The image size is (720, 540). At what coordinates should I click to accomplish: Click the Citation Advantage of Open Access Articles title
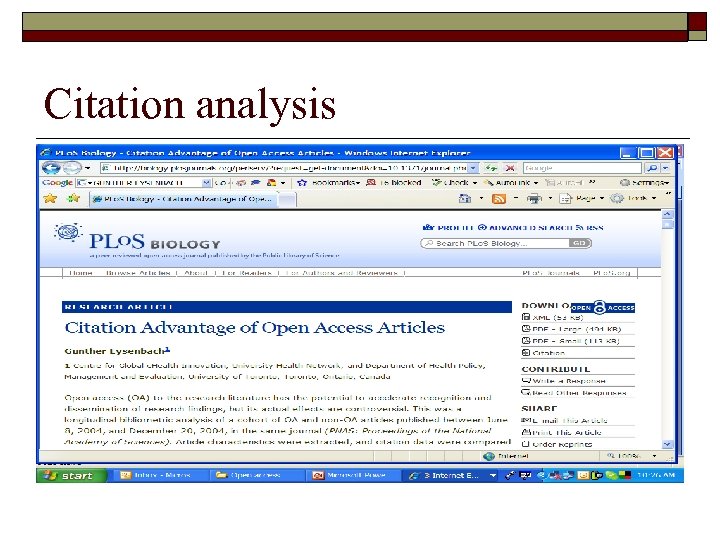click(x=254, y=328)
